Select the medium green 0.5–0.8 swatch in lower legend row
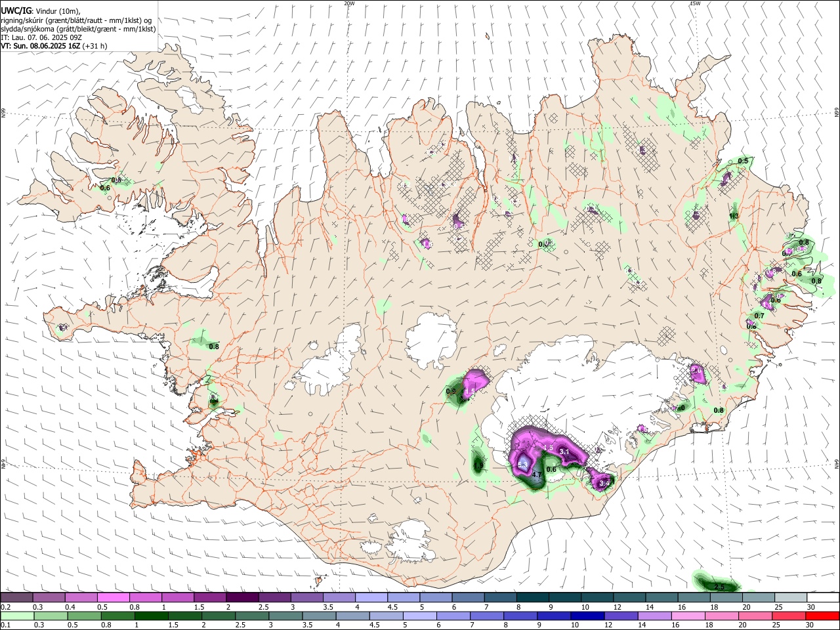The width and height of the screenshot is (840, 630). click(84, 616)
